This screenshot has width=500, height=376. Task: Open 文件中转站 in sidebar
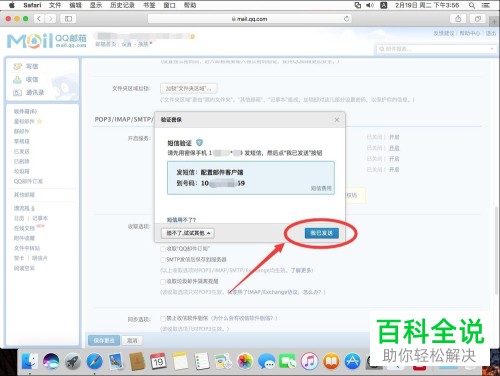point(27,248)
